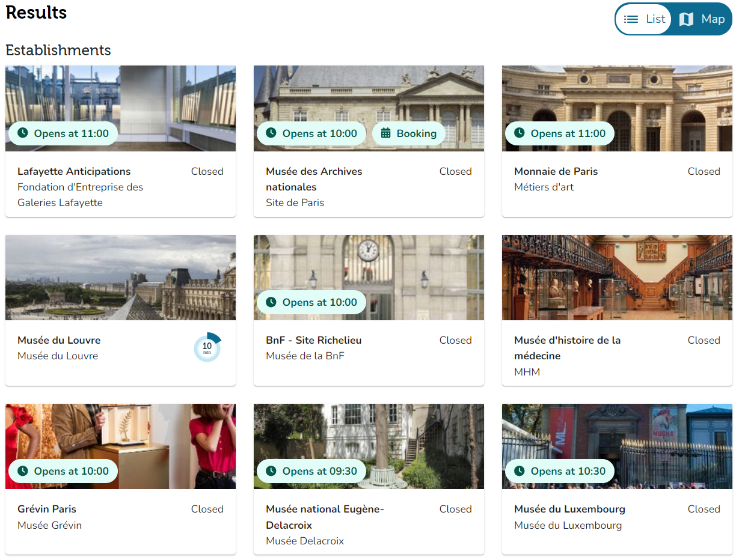Image resolution: width=739 pixels, height=560 pixels.
Task: Open the Musée du Louvre photo
Action: click(x=120, y=278)
